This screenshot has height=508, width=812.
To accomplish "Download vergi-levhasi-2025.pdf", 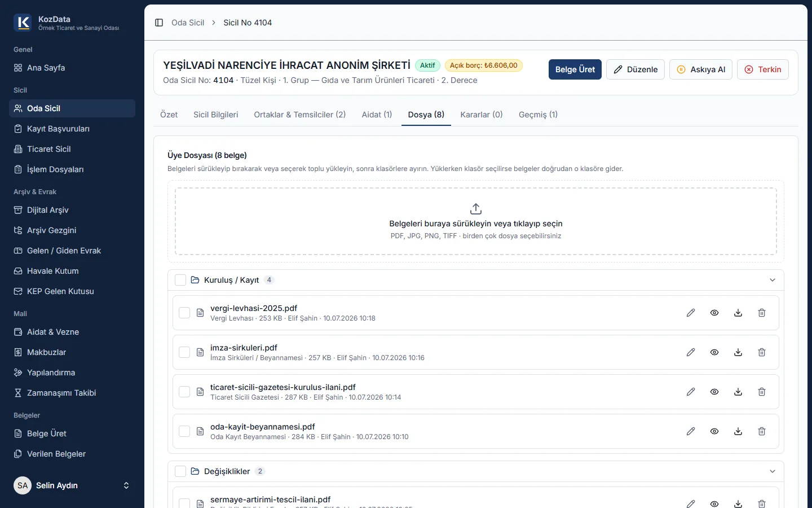I will 738,313.
